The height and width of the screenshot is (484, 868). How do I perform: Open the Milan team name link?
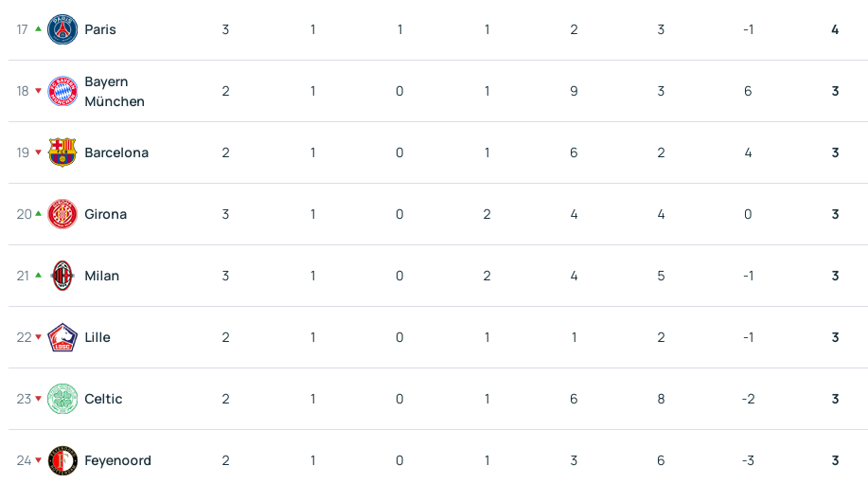pos(102,276)
